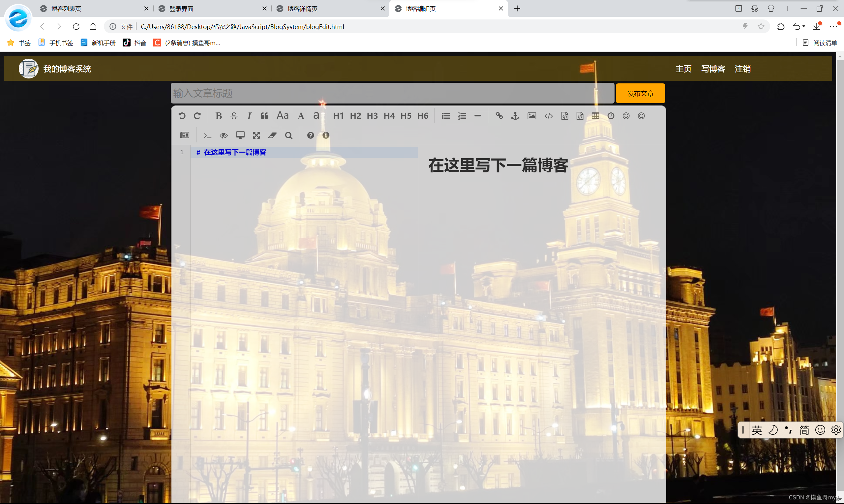This screenshot has width=844, height=504.
Task: Insert a hyperlink
Action: coord(499,116)
